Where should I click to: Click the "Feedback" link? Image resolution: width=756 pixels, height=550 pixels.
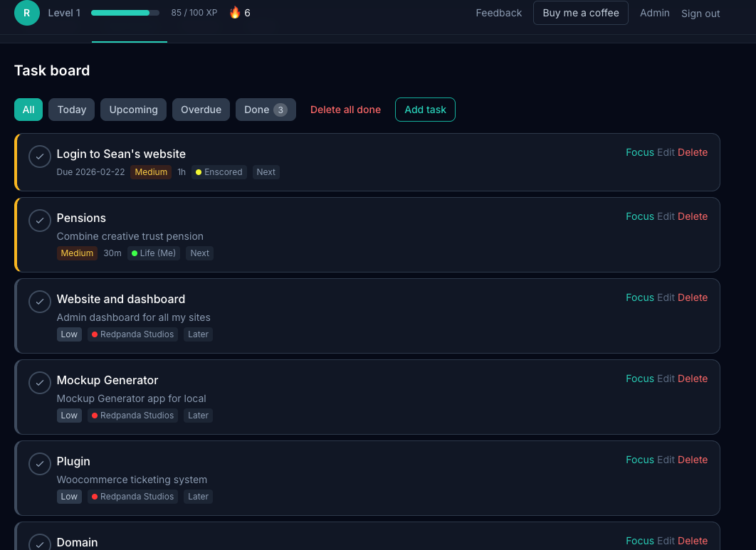pyautogui.click(x=498, y=13)
